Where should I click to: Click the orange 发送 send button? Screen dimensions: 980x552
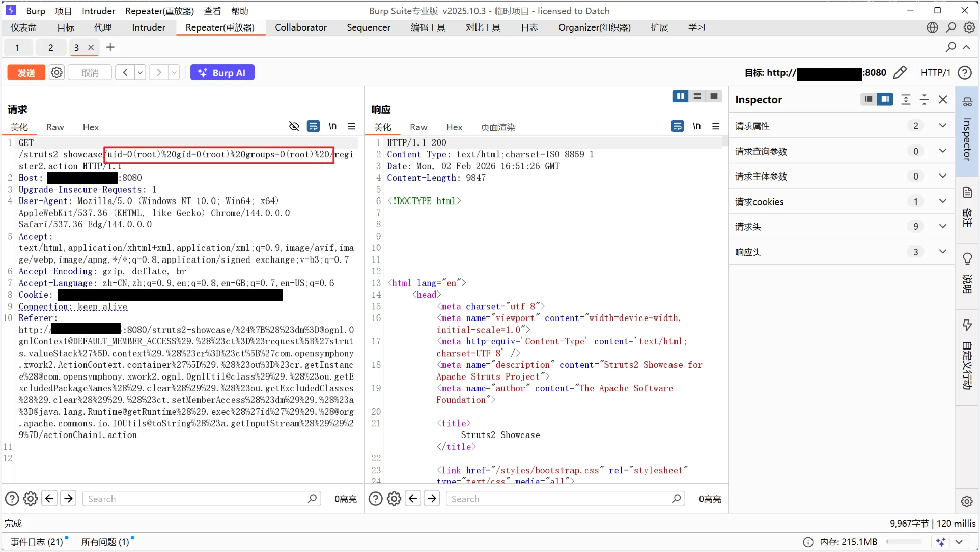tap(26, 72)
